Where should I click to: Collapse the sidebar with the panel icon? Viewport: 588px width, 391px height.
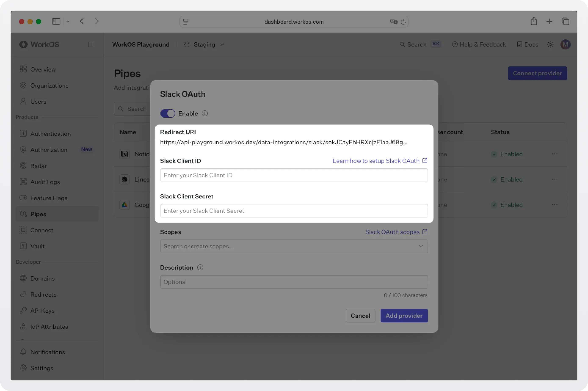pyautogui.click(x=91, y=44)
